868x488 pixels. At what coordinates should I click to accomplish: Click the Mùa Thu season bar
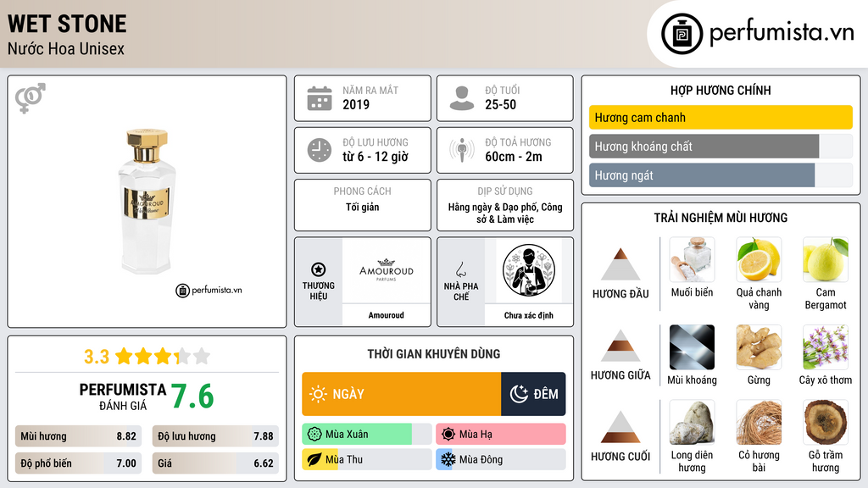click(366, 459)
